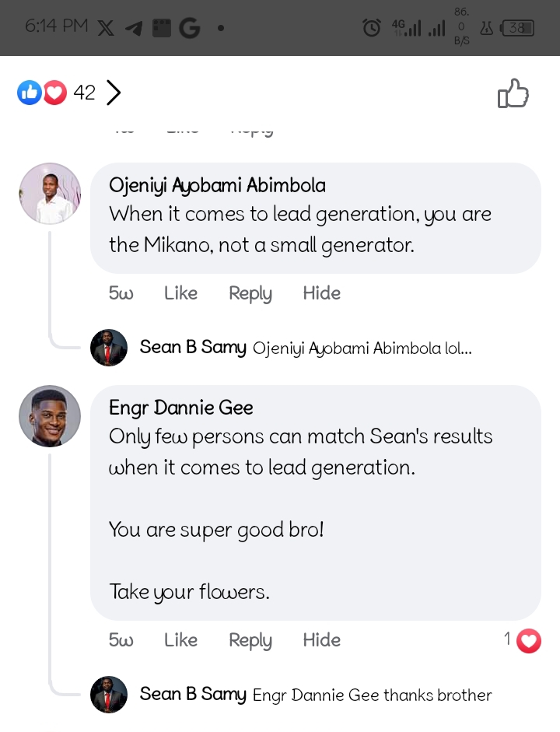The image size is (560, 732).
Task: Like Engr Dannie Gee's comment
Action: 180,640
